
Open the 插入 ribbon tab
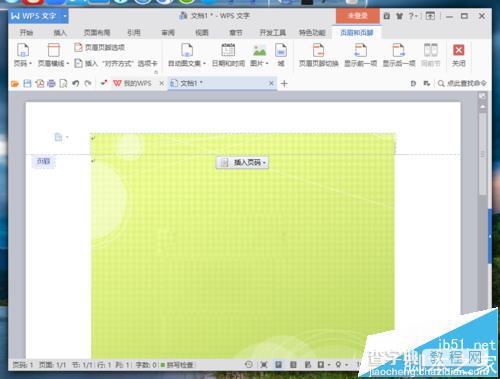[x=60, y=33]
